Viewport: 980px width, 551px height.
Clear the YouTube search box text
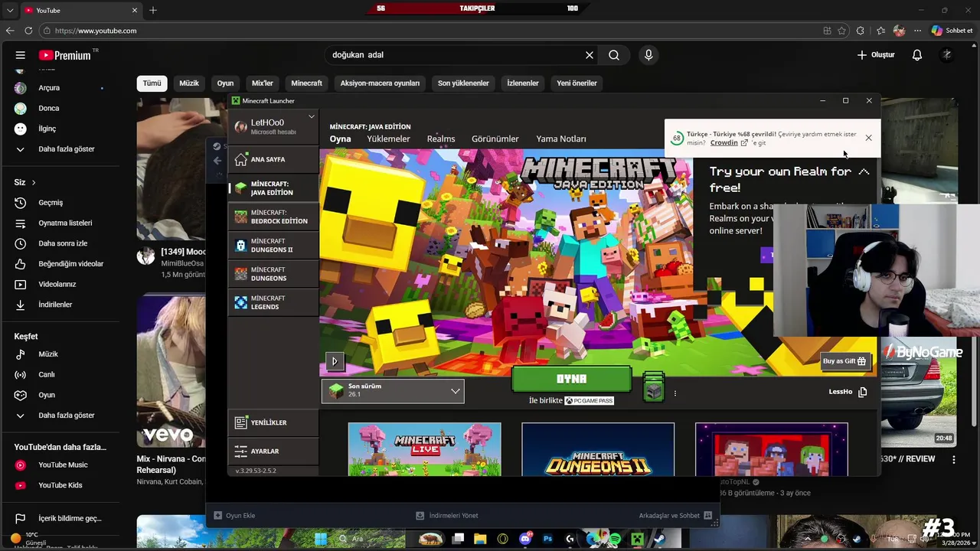[590, 55]
